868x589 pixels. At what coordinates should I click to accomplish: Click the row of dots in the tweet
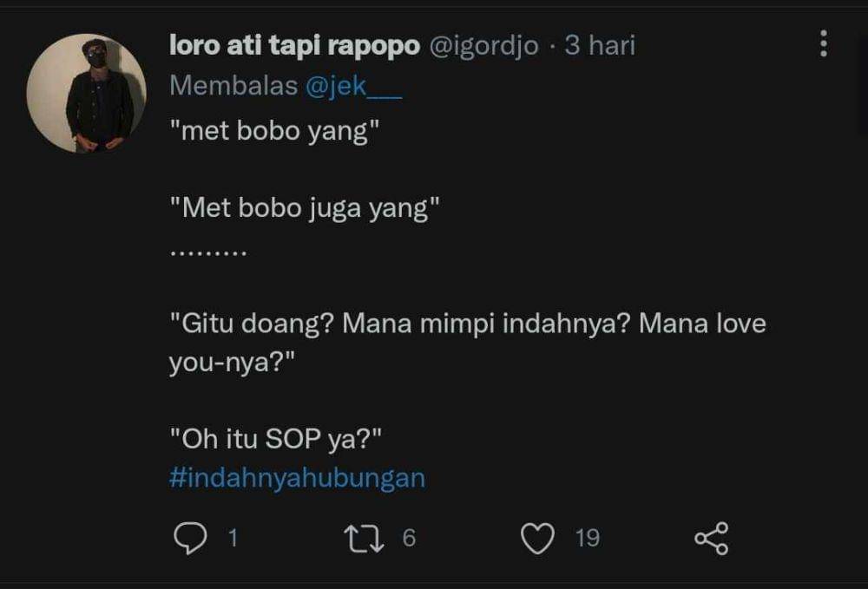[208, 253]
